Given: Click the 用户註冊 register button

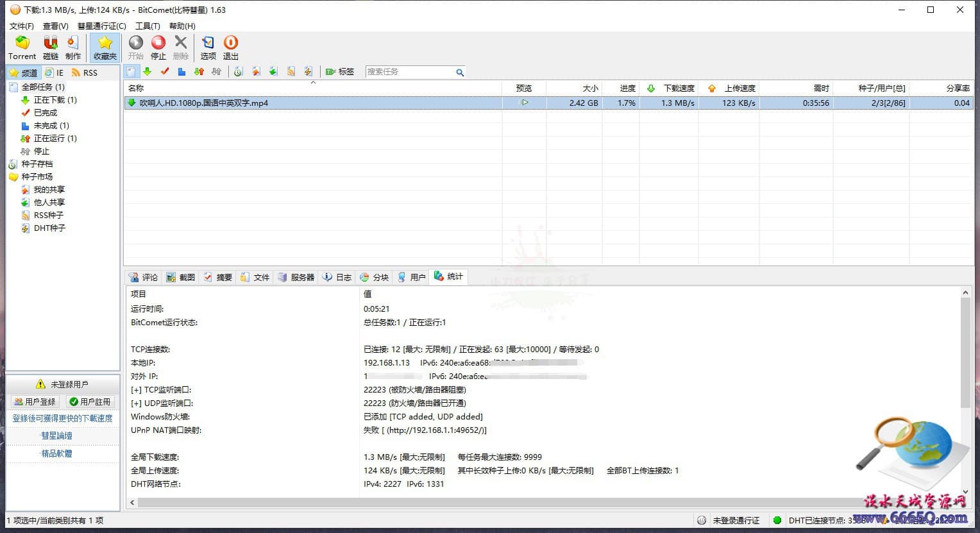Looking at the screenshot, I should pyautogui.click(x=90, y=402).
